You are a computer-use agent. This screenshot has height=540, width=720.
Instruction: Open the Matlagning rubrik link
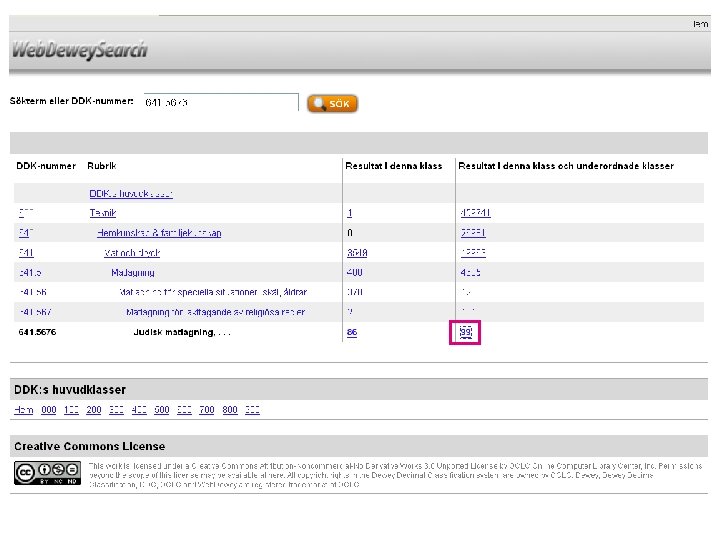click(x=132, y=273)
